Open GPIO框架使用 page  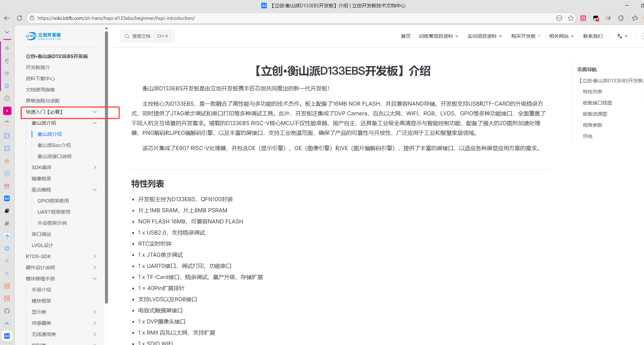[53, 201]
